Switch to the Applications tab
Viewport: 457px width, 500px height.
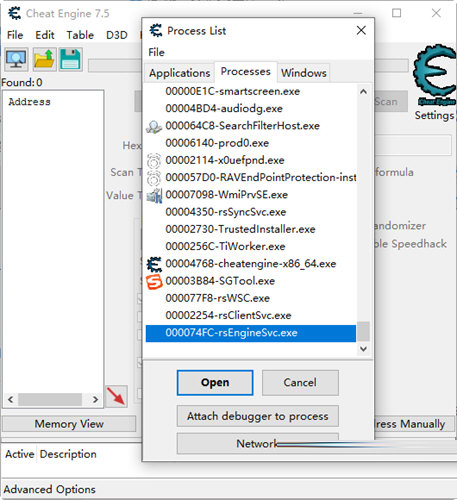point(179,73)
